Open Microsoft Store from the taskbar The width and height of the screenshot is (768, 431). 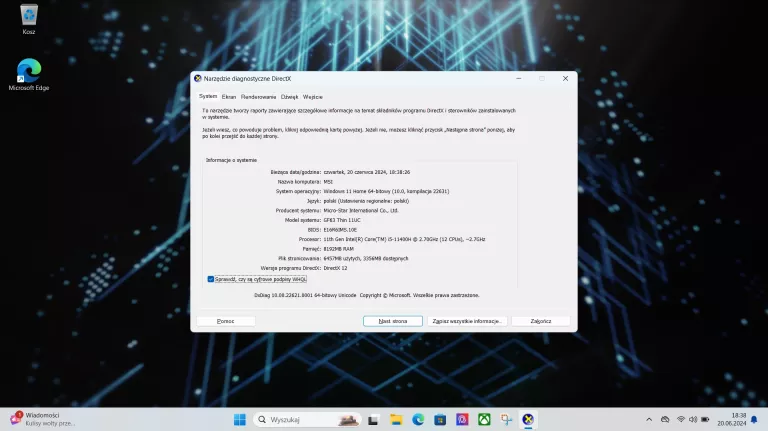click(440, 420)
